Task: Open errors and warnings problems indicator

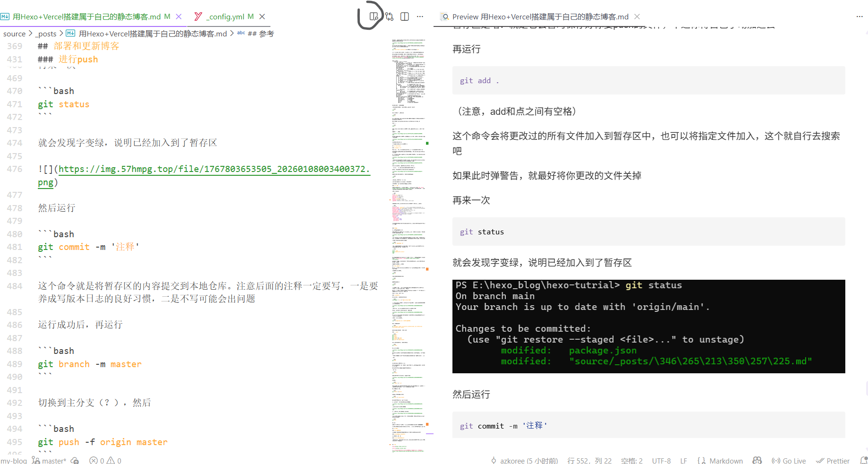Action: click(x=105, y=460)
